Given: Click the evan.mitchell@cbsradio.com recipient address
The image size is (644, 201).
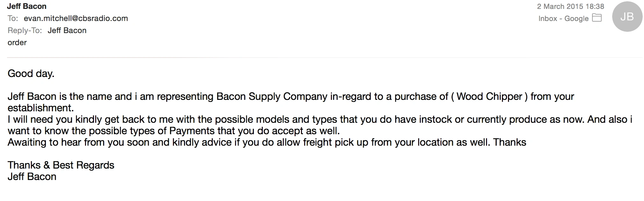Looking at the screenshot, I should (x=76, y=18).
